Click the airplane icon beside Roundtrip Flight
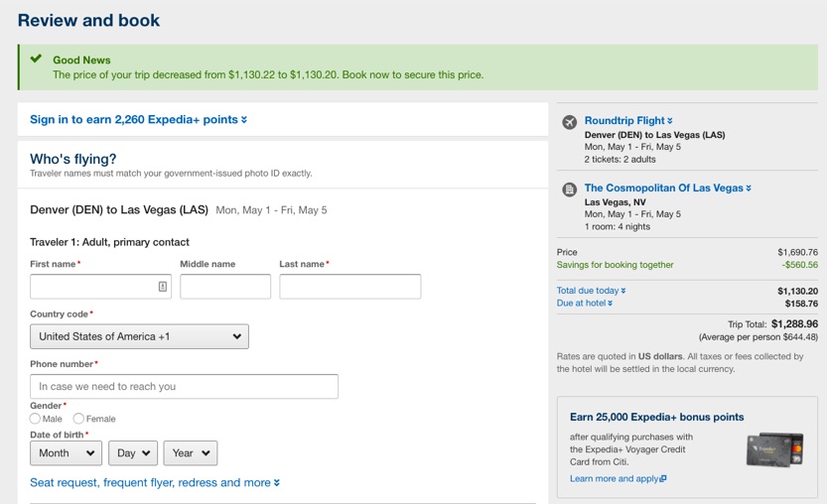The height and width of the screenshot is (504, 827). 569,122
